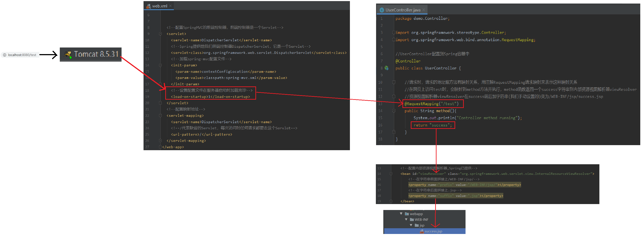The height and width of the screenshot is (241, 644).
Task: Click the suffix property line .jsp
Action: pyautogui.click(x=456, y=196)
